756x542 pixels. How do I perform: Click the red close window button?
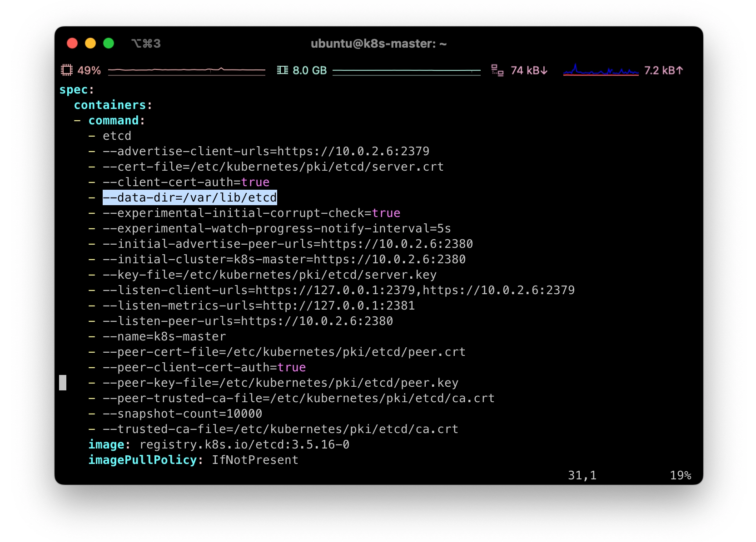[72, 43]
